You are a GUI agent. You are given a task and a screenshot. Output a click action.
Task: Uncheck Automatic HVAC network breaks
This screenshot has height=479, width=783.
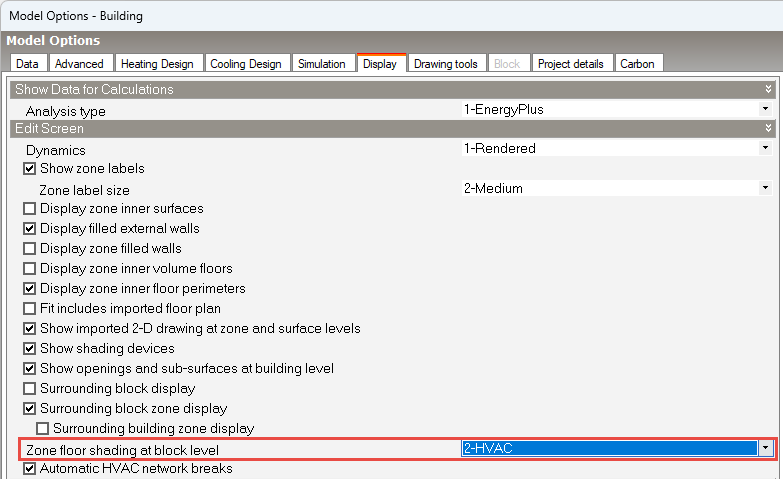30,468
